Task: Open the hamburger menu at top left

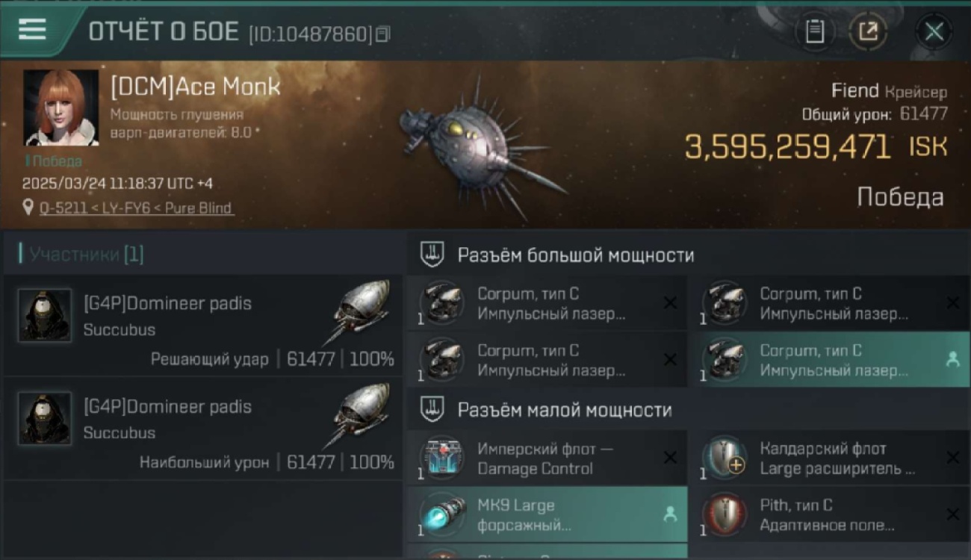Action: [32, 30]
